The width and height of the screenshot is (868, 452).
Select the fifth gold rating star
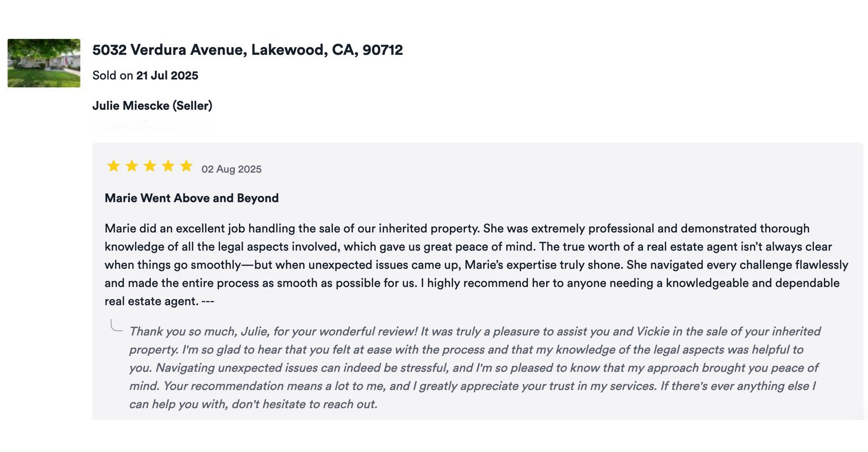186,166
